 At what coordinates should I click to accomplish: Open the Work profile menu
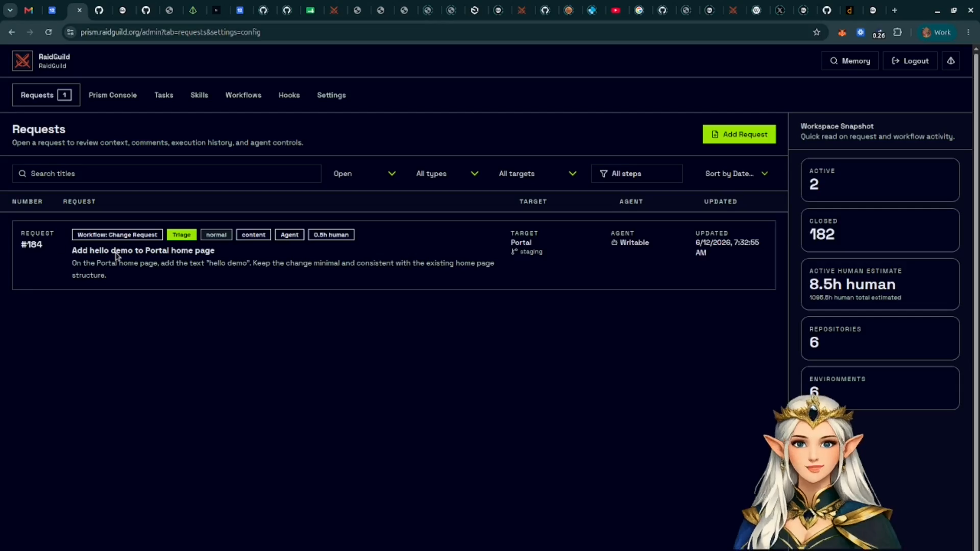tap(937, 32)
